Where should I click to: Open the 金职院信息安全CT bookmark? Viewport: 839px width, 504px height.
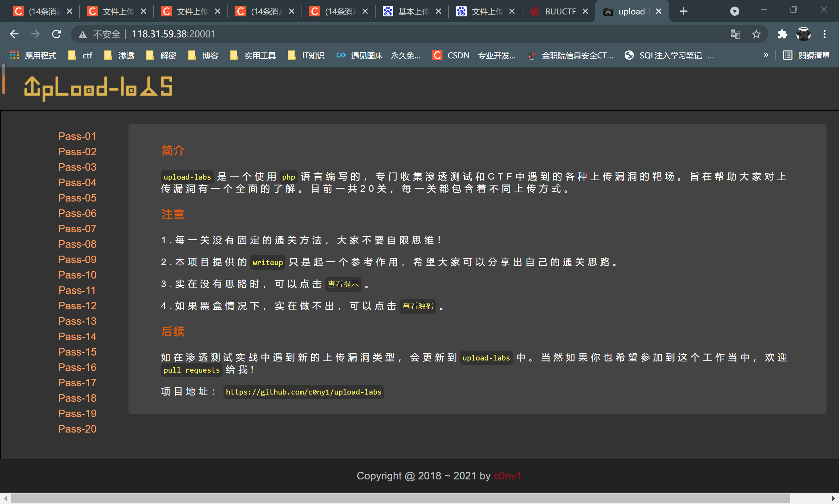click(x=570, y=55)
